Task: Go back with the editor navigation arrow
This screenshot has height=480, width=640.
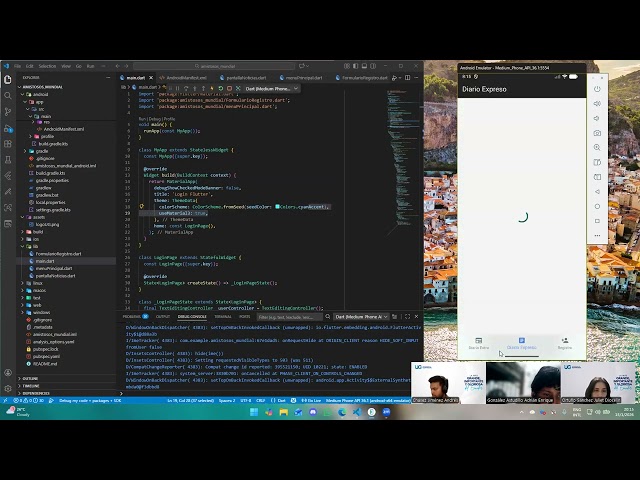Action: tap(118, 66)
